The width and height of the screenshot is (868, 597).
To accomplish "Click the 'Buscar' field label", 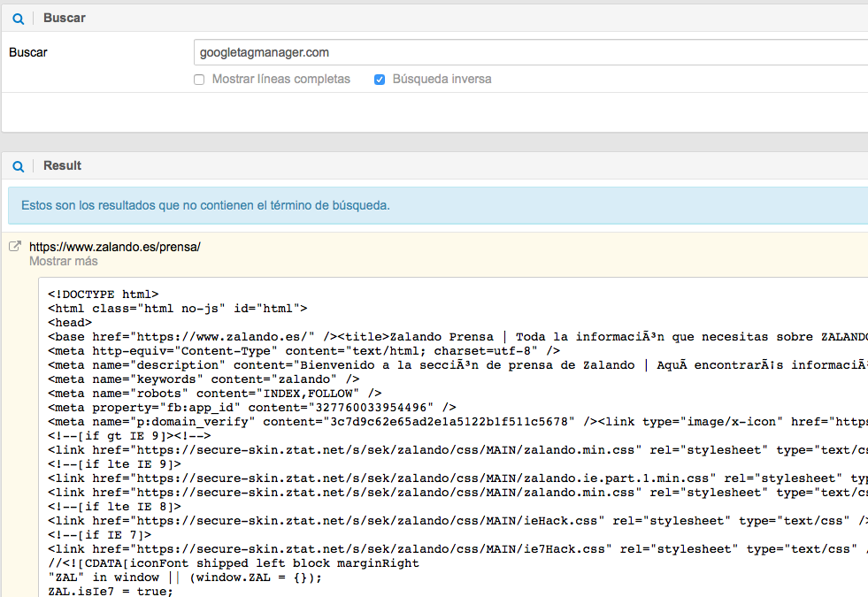I will [28, 52].
